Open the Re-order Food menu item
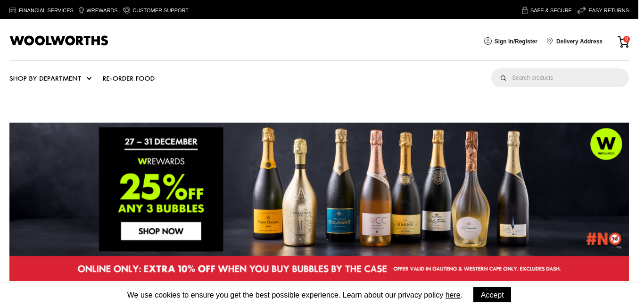This screenshot has height=307, width=644. click(x=129, y=78)
